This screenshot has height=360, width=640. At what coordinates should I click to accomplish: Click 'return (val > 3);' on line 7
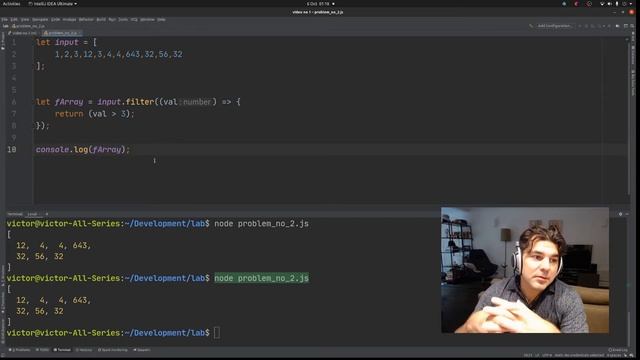click(x=94, y=114)
